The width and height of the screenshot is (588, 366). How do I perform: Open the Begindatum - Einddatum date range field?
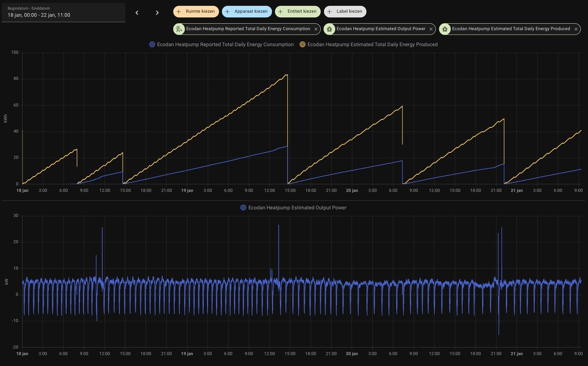64,12
